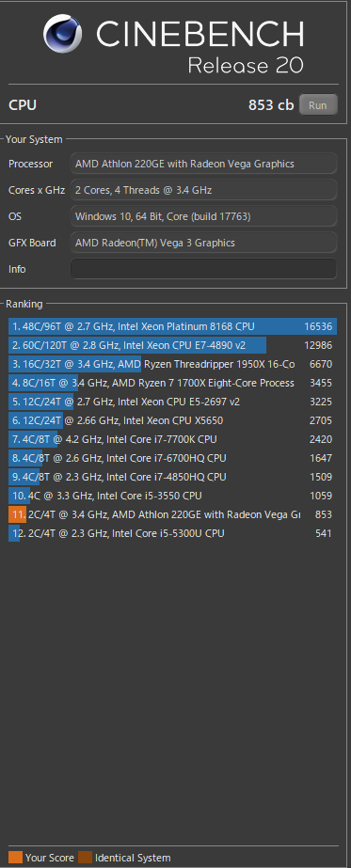Click the Cinebench sphere logo icon
This screenshot has height=868, width=351.
(62, 33)
